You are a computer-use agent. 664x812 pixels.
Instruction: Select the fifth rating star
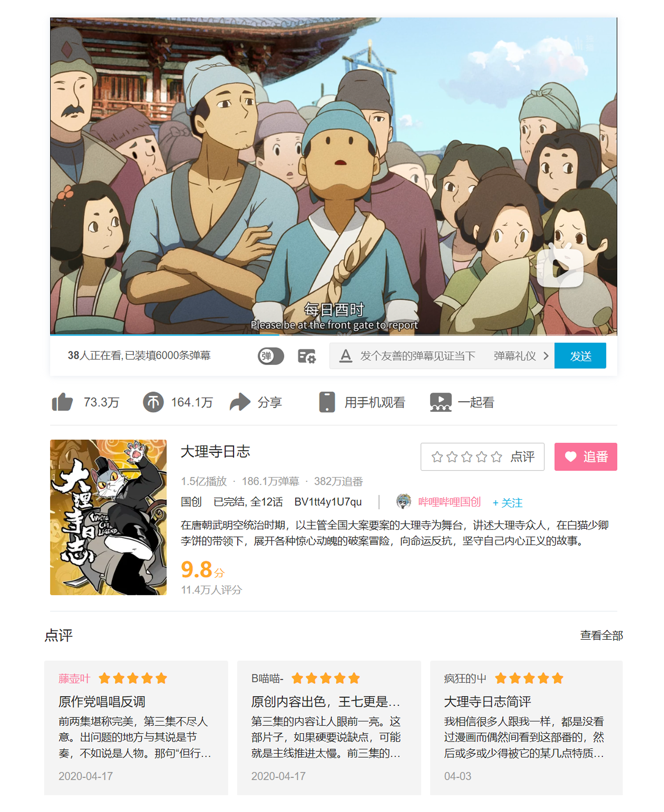click(x=496, y=456)
